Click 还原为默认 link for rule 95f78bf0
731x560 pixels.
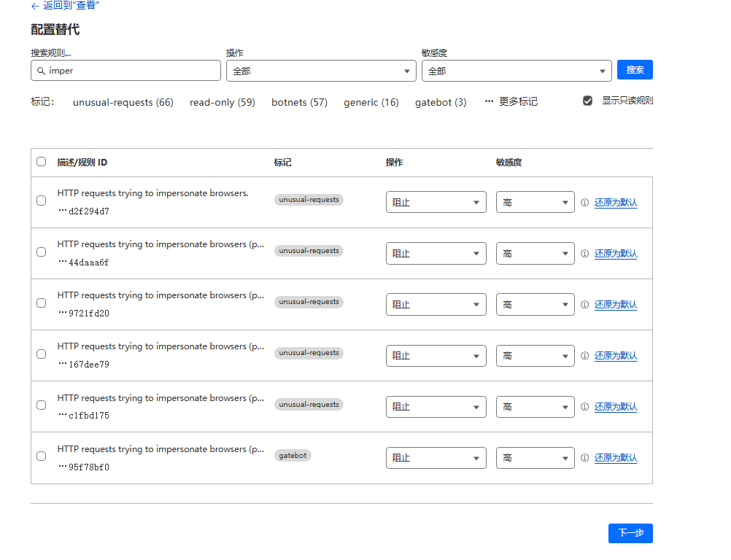616,458
